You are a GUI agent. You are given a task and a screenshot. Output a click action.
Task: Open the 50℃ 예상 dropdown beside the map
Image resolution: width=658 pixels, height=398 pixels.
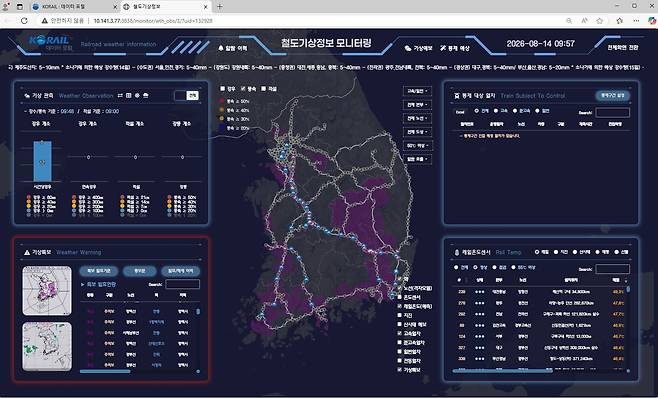coord(417,146)
